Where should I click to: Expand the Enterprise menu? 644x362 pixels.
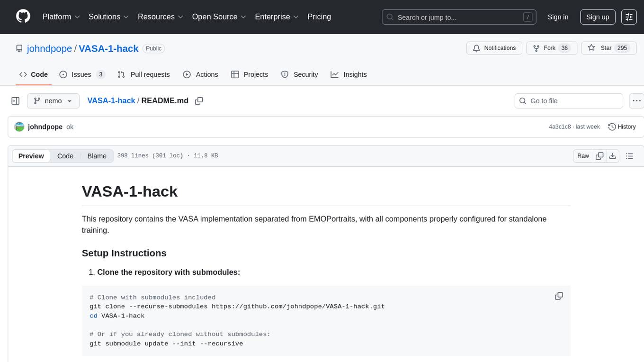tap(277, 17)
